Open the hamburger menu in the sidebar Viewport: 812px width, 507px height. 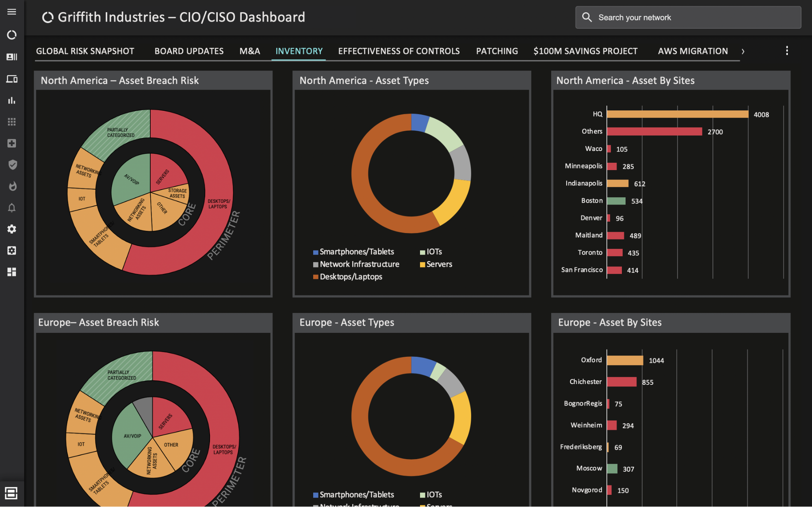[x=12, y=12]
